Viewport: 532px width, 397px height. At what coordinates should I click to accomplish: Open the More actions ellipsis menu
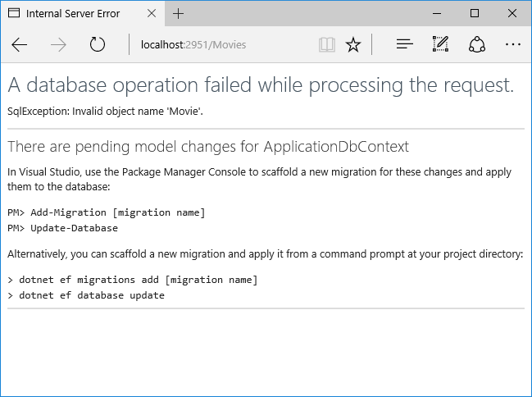pos(513,45)
